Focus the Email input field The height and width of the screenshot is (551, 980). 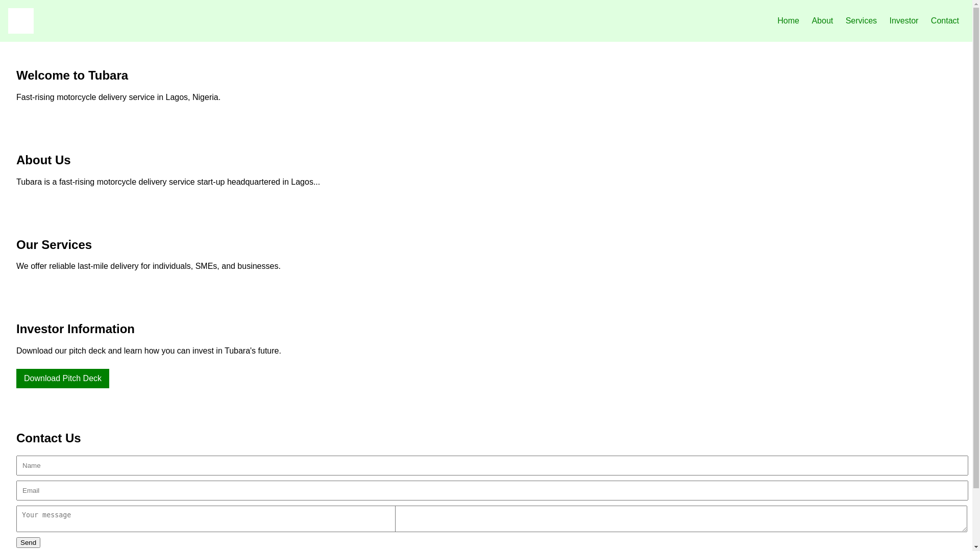coord(492,490)
